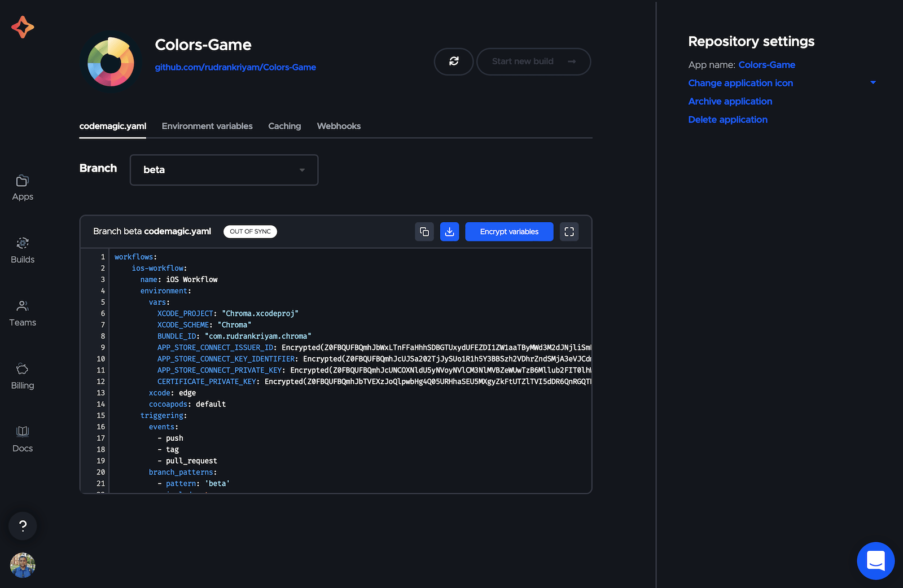Click Delete application link

(x=727, y=120)
